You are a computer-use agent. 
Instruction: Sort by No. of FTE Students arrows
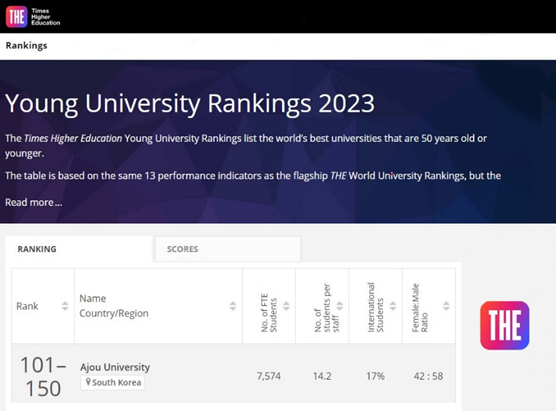pyautogui.click(x=286, y=306)
